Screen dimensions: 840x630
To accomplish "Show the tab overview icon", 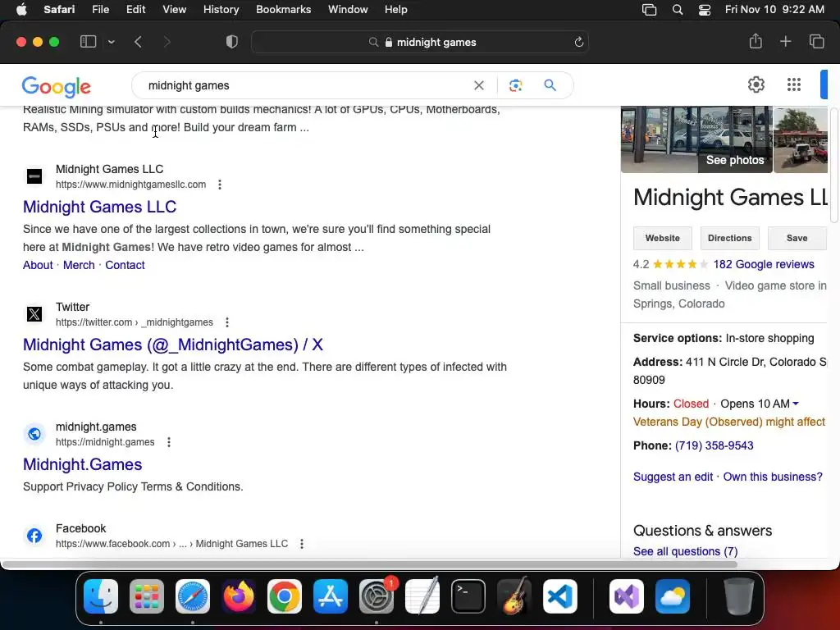I will pos(816,41).
